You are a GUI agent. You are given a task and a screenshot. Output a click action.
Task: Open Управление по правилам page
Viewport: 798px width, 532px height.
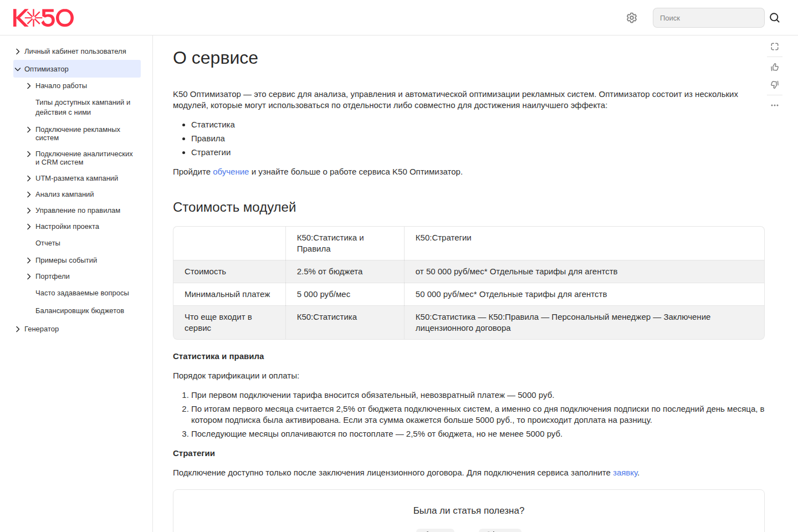click(x=78, y=211)
